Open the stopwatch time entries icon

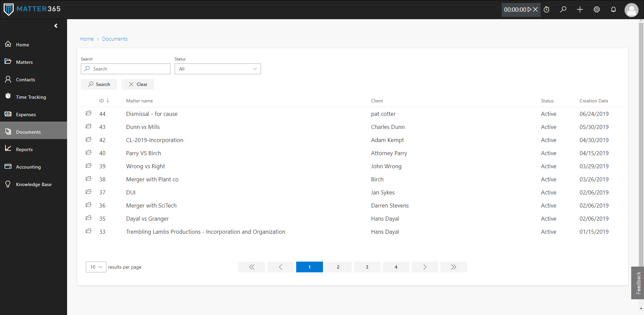pyautogui.click(x=547, y=9)
